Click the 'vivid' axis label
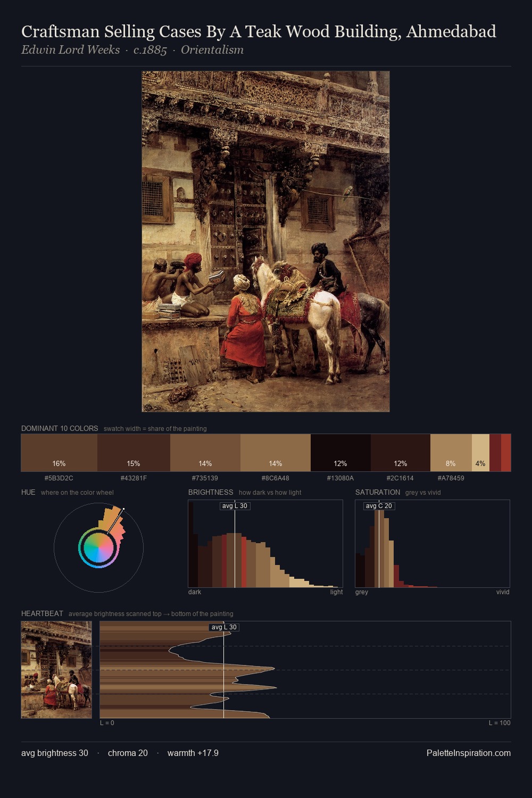The height and width of the screenshot is (798, 532). click(x=503, y=592)
